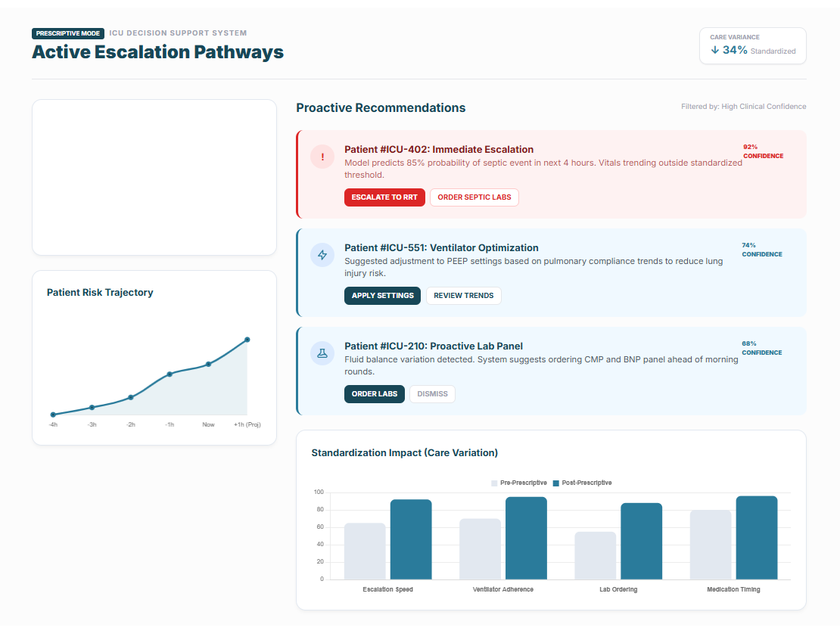Select the +1h projected risk point
This screenshot has width=840, height=643.
247,340
